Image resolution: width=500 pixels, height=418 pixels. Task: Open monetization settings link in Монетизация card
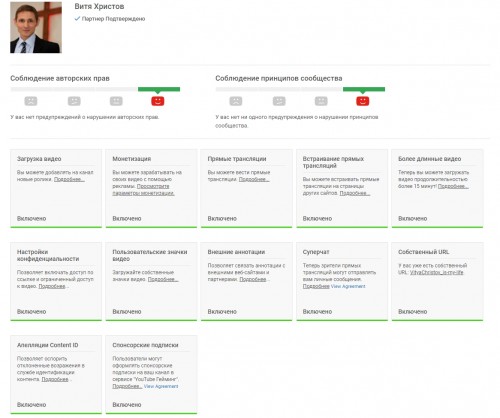[x=143, y=190]
